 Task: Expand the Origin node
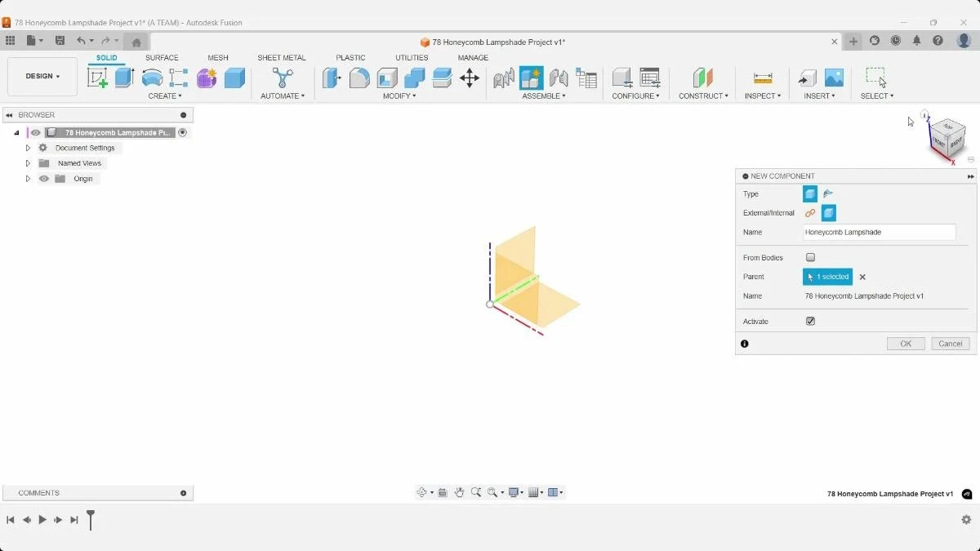click(x=28, y=179)
